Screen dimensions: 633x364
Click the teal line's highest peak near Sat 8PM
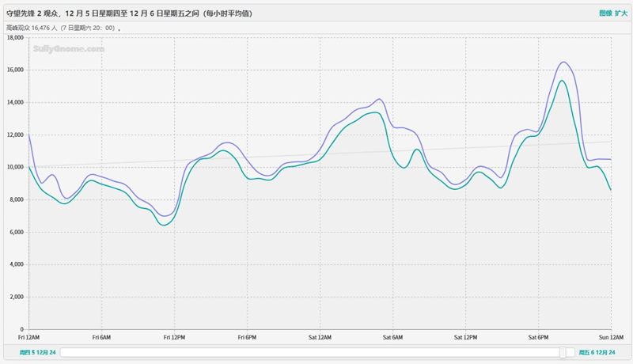tap(561, 81)
